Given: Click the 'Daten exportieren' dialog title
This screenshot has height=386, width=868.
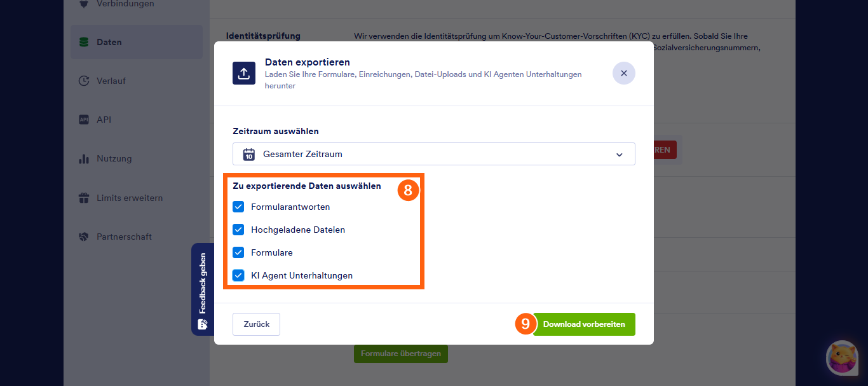Looking at the screenshot, I should 308,62.
